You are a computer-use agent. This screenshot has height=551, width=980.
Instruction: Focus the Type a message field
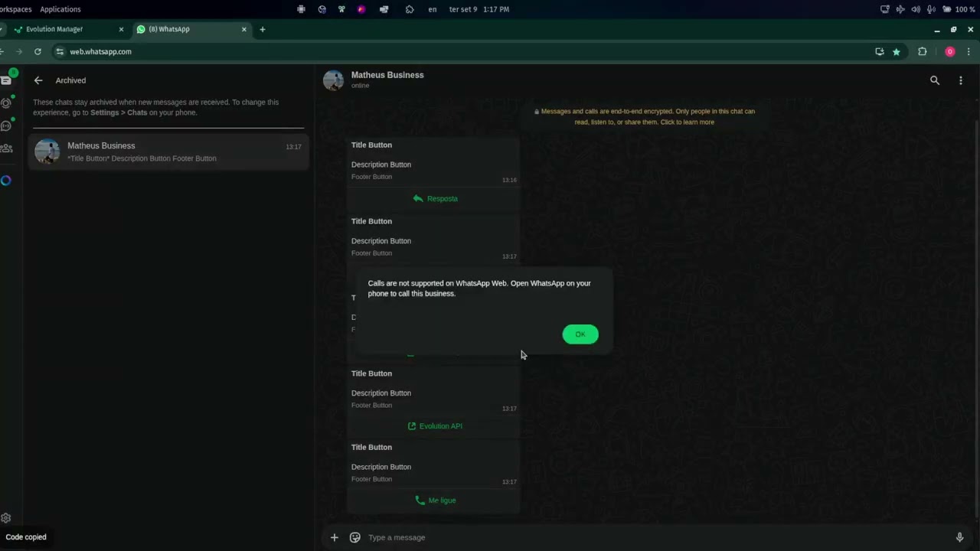tap(655, 537)
